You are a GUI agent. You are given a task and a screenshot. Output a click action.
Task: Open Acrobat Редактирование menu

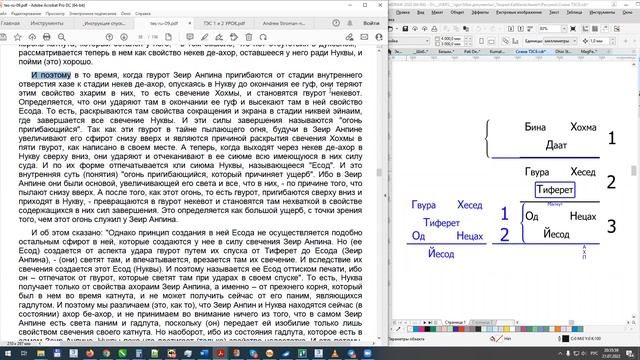tap(26, 13)
